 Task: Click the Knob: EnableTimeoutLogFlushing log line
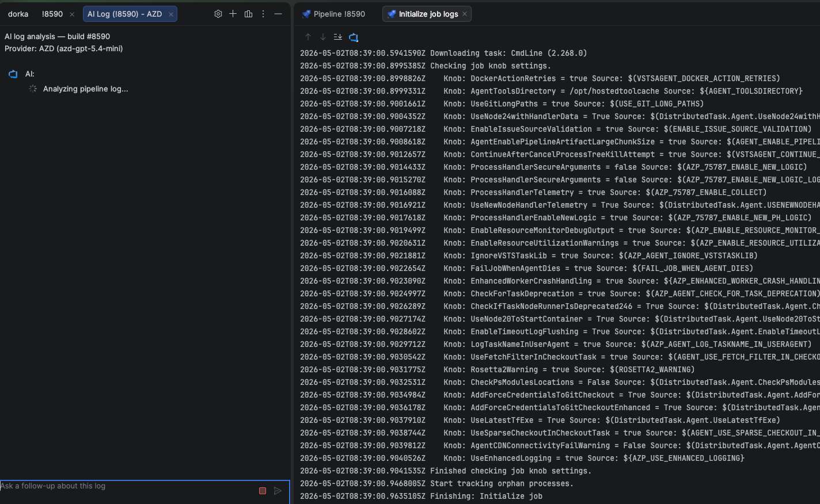[560, 331]
